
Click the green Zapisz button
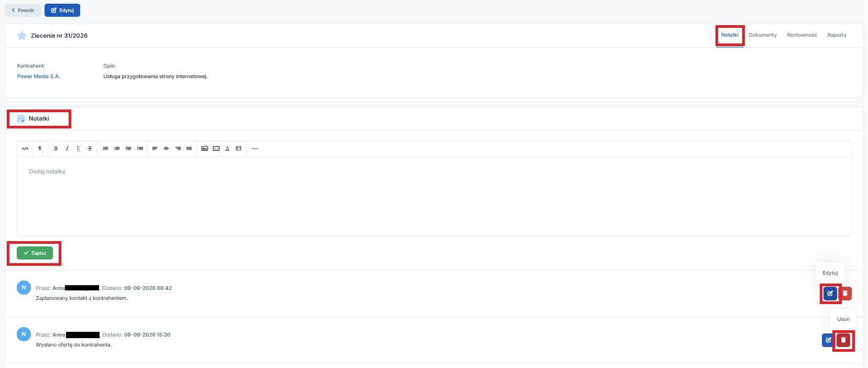pos(35,253)
